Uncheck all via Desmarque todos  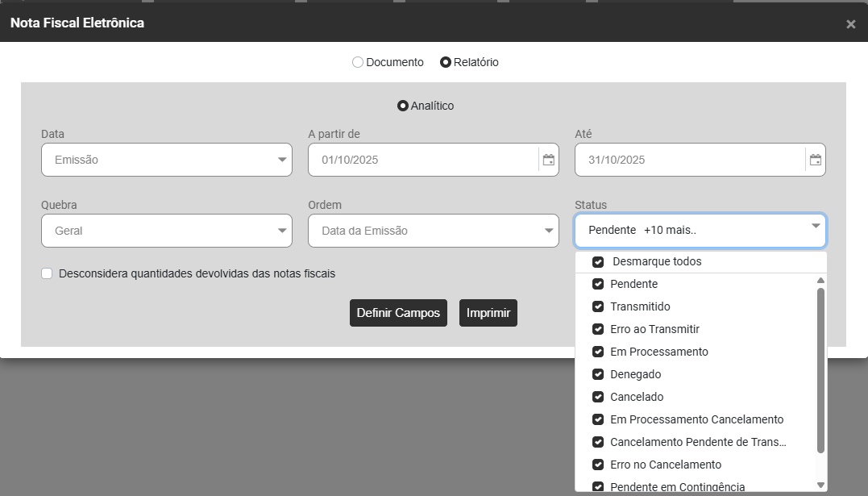coord(598,261)
